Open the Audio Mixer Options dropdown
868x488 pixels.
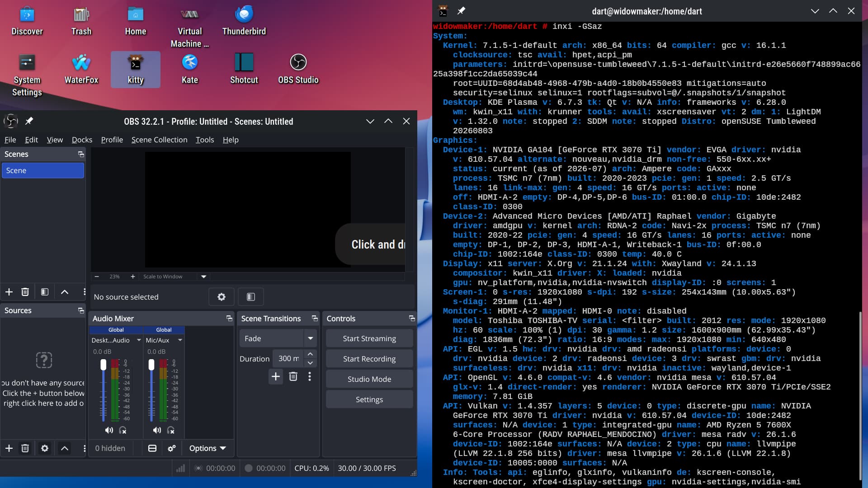(208, 448)
